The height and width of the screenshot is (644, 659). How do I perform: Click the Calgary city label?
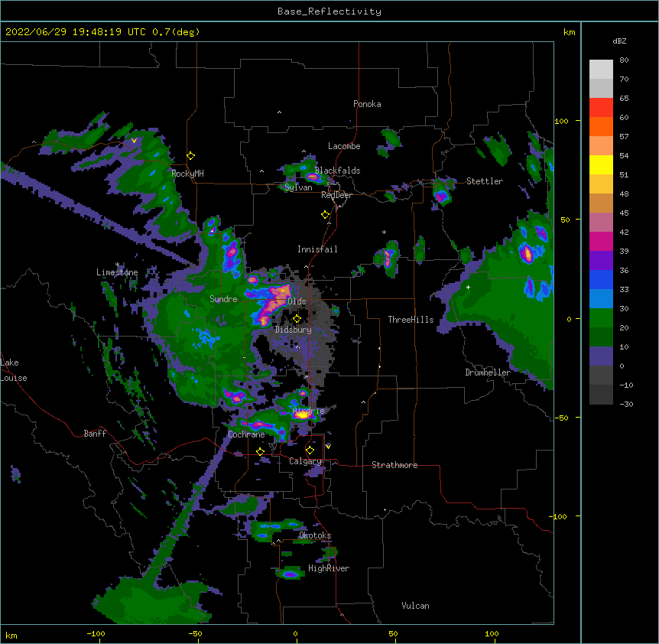coord(305,461)
